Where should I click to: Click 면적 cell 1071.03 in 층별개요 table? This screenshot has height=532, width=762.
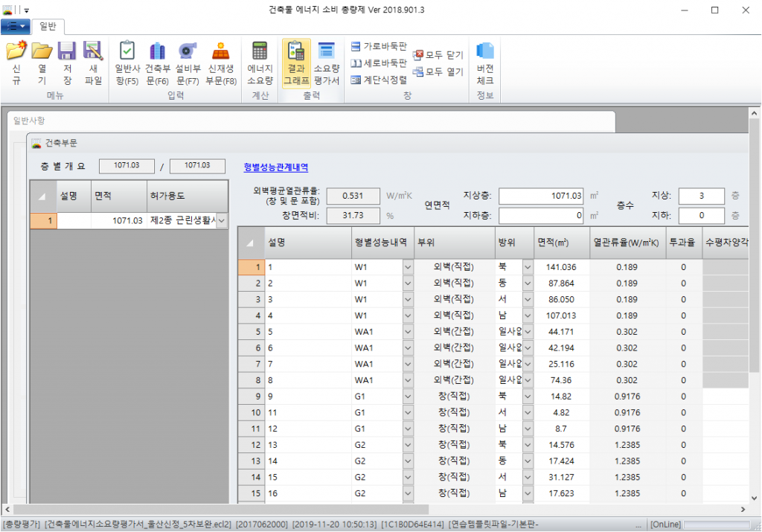118,220
